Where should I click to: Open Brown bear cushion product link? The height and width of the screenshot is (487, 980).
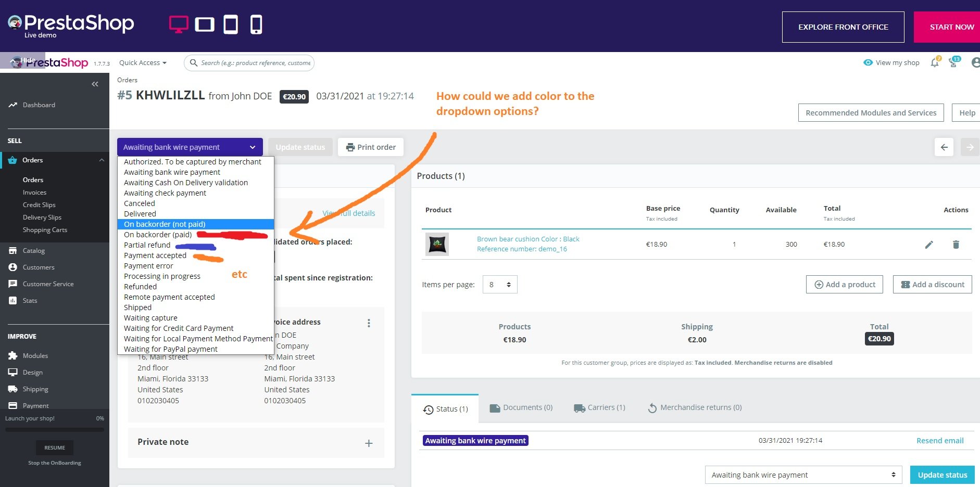[x=528, y=244]
